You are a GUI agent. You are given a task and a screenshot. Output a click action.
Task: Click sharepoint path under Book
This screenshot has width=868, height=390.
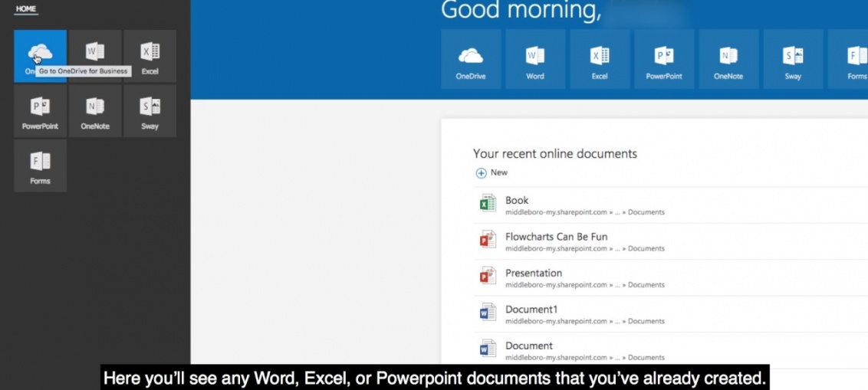pos(584,212)
